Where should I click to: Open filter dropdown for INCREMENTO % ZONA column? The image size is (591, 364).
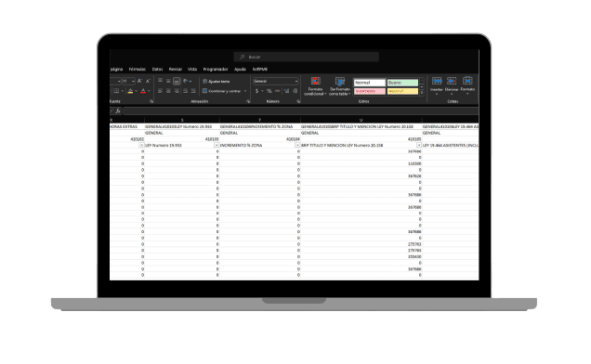click(x=297, y=145)
